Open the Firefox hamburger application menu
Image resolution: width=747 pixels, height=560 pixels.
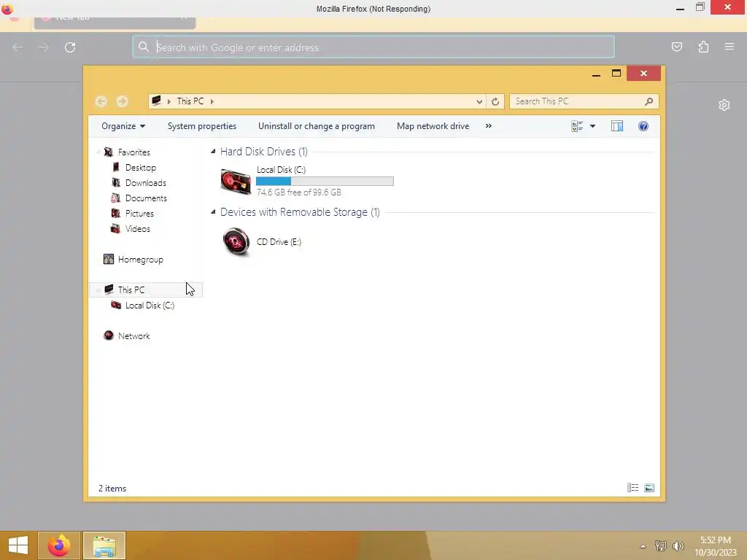point(729,47)
